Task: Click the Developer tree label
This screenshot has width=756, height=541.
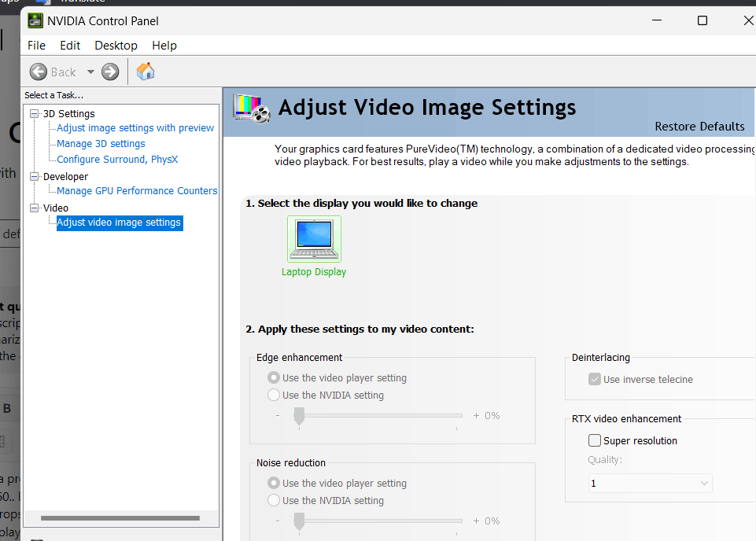Action: tap(65, 176)
